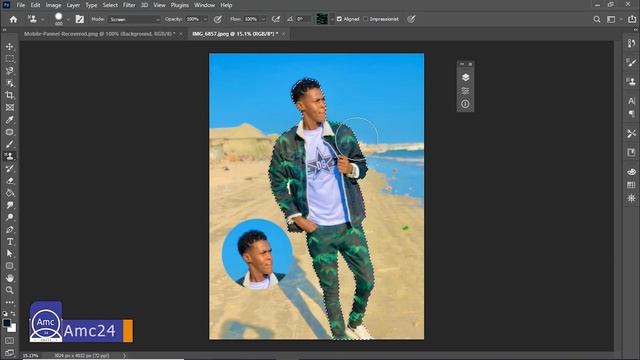Screen dimensions: 640x360
Task: Select the Dodge tool
Action: pos(9,218)
